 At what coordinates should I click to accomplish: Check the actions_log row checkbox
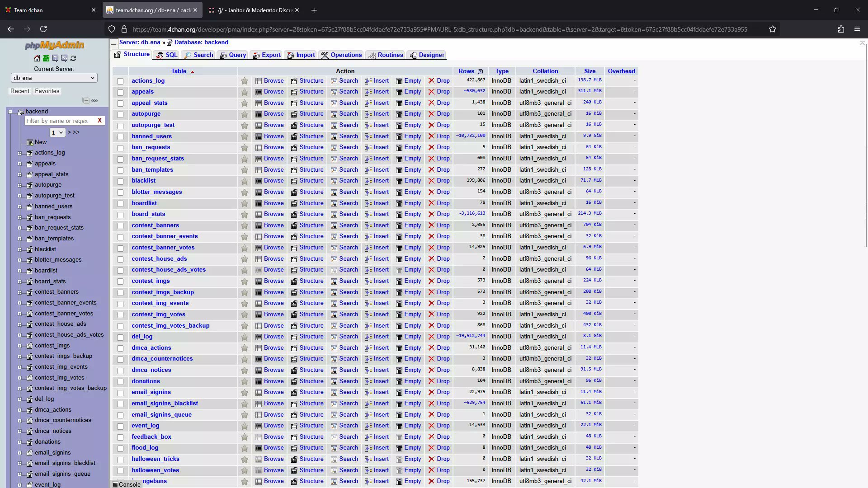120,81
